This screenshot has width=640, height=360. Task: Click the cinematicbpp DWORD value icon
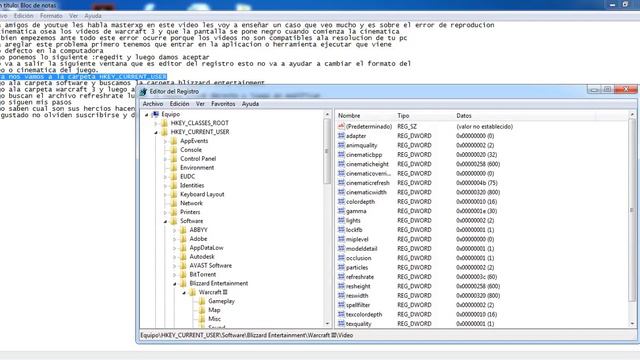(341, 155)
